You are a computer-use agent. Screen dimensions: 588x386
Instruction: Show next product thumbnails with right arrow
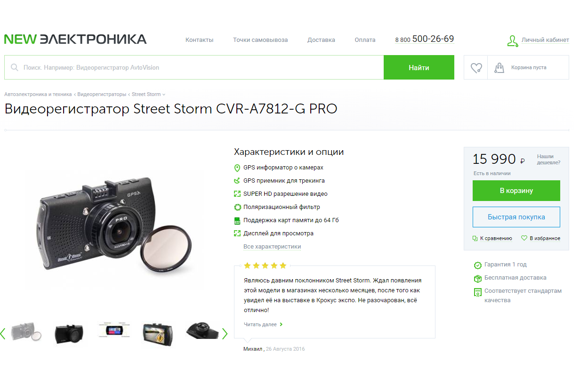225,333
